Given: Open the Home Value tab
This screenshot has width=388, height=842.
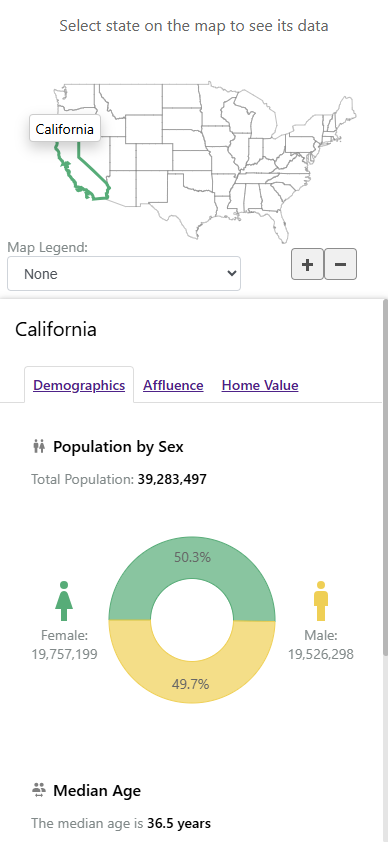Looking at the screenshot, I should [260, 385].
